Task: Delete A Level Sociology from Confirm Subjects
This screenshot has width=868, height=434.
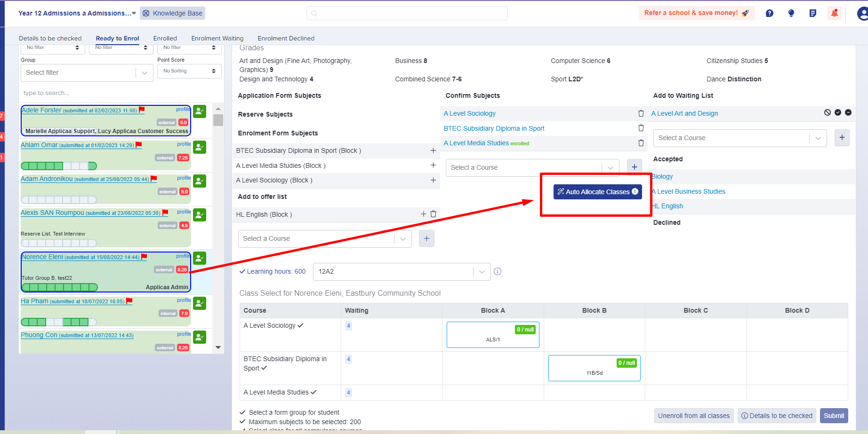Action: click(641, 113)
